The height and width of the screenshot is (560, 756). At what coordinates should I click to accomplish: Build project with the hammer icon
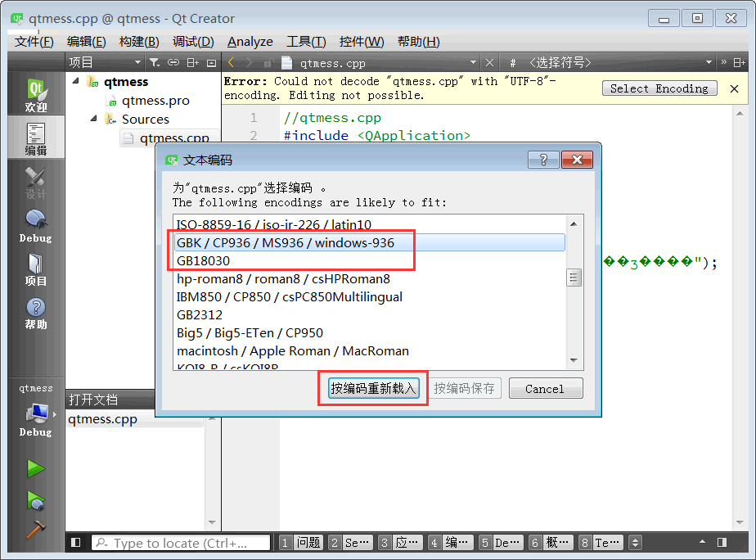[36, 530]
